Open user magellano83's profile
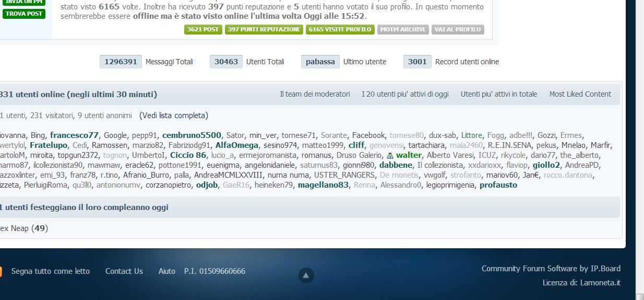The image size is (644, 300). click(323, 185)
